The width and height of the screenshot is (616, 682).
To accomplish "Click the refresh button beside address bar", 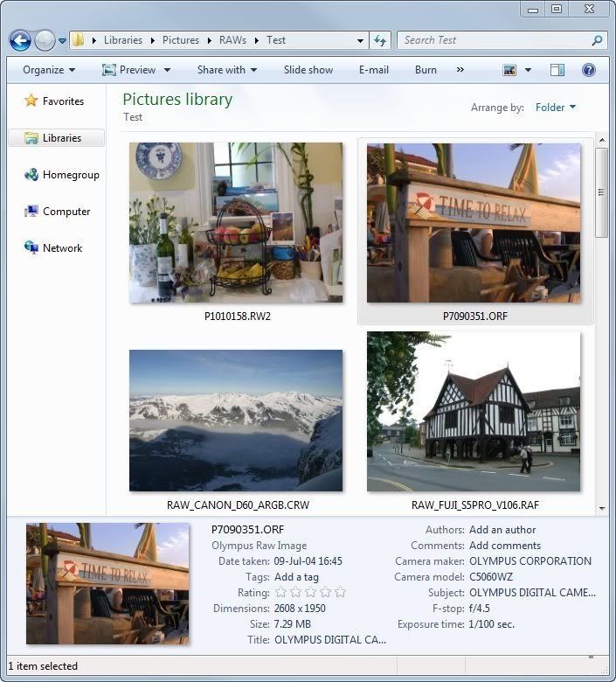I will pyautogui.click(x=380, y=40).
